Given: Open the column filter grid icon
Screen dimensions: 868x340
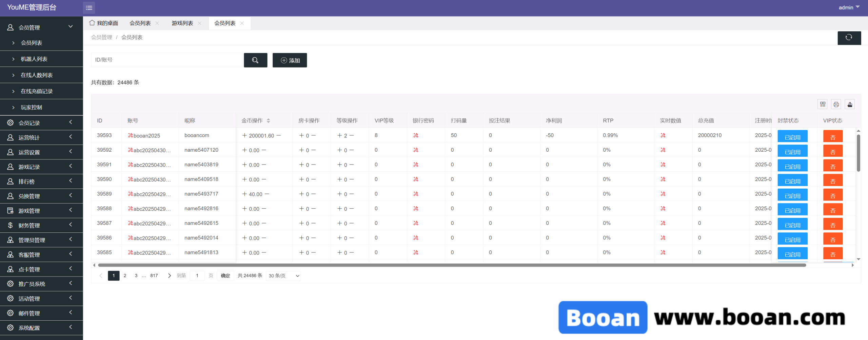Looking at the screenshot, I should click(x=823, y=105).
